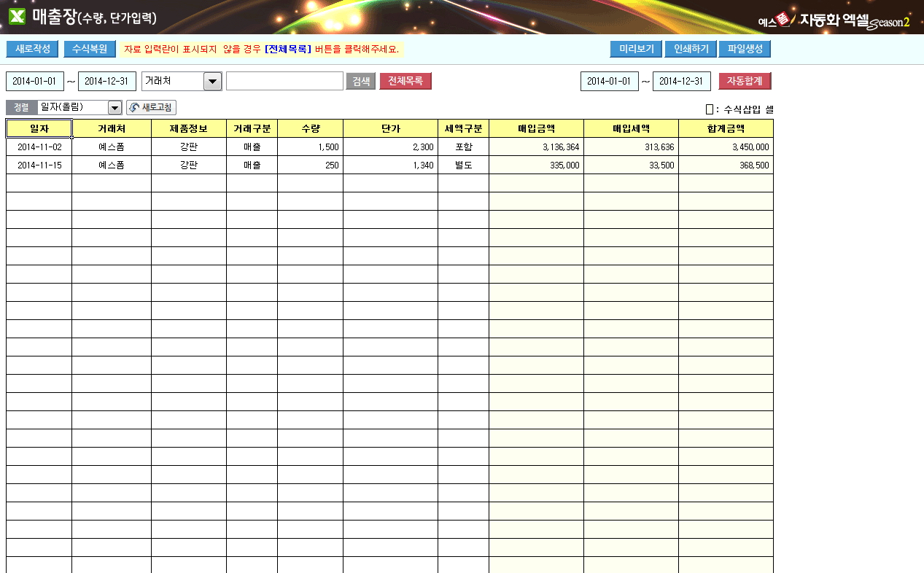
Task: Click the total cell 3,450,000
Action: coord(726,147)
